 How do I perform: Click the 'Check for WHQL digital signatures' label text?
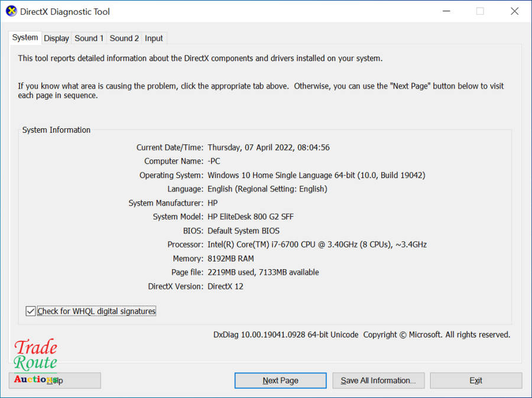96,311
